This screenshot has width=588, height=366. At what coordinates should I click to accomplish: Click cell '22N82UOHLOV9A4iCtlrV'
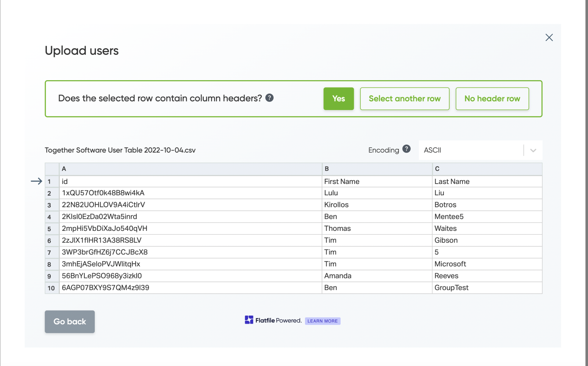[191, 205]
